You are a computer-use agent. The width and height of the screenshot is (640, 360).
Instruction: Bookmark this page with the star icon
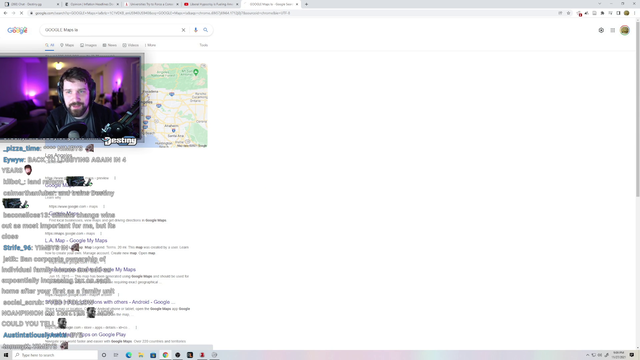(x=568, y=13)
